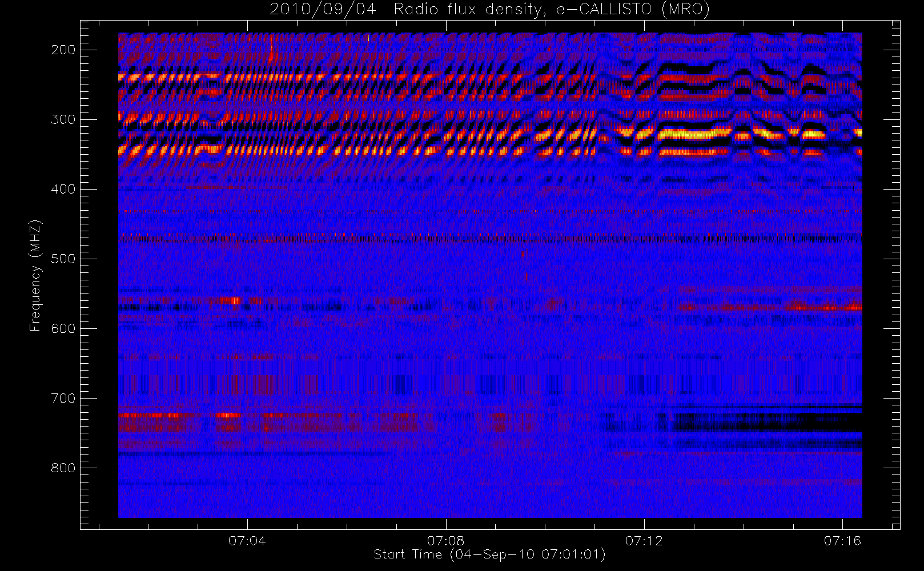Screen dimensions: 924x571
Task: Click the 800 frequency tick label
Action: pos(63,468)
